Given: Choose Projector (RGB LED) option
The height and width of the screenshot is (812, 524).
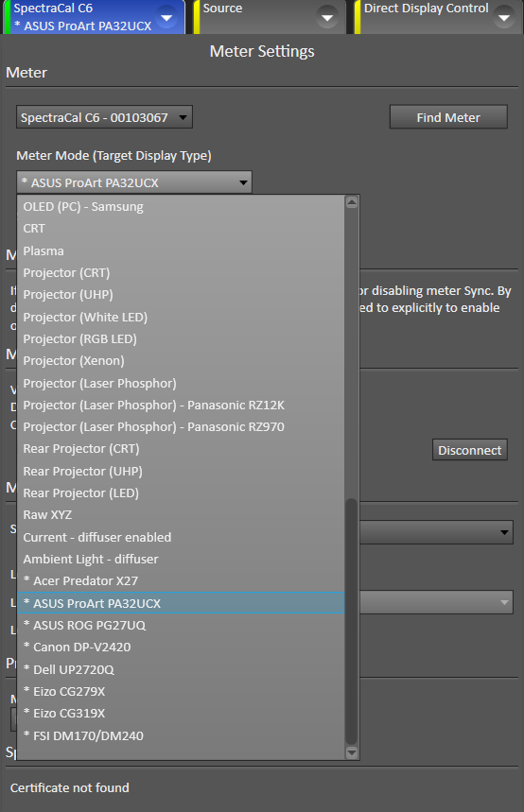Looking at the screenshot, I should coord(181,338).
